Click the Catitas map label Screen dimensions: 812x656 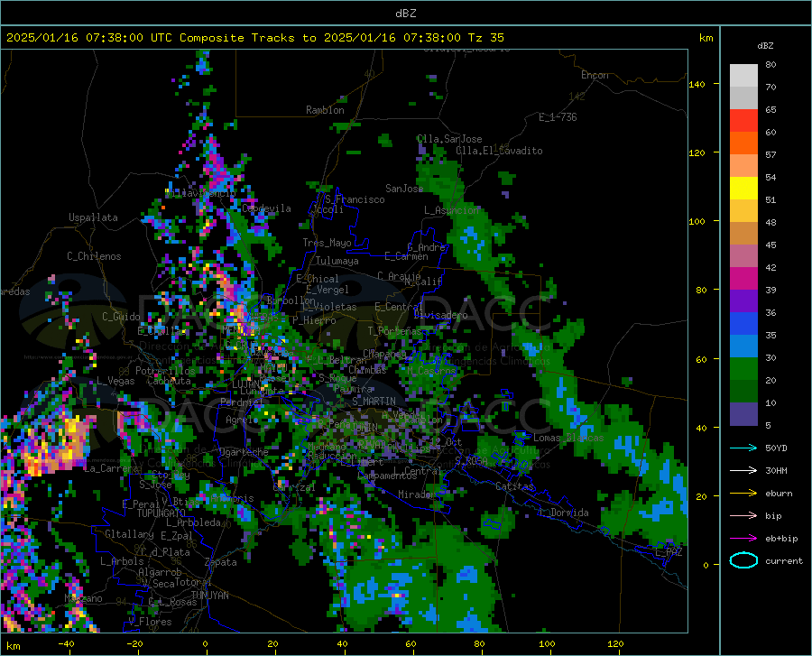pyautogui.click(x=514, y=486)
